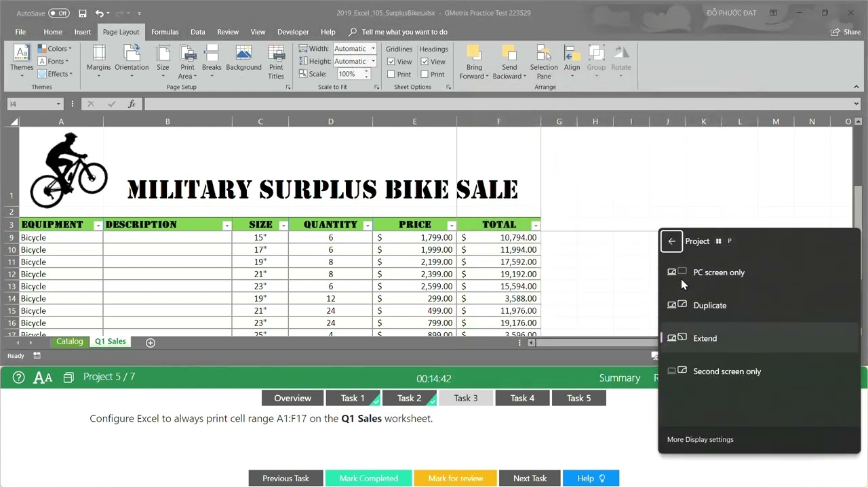Toggle Gridlines Print checkbox
This screenshot has width=868, height=488.
391,75
